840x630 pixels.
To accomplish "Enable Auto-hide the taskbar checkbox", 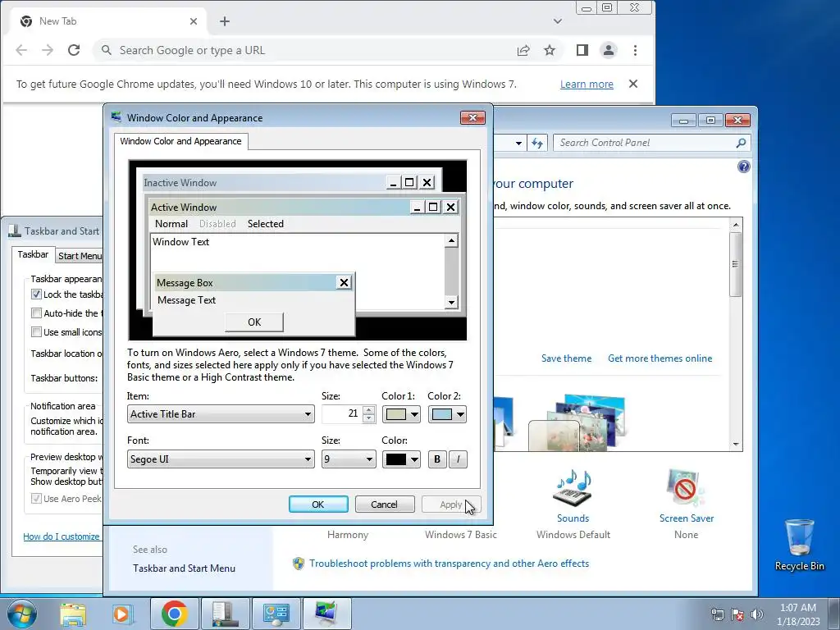I will click(36, 313).
